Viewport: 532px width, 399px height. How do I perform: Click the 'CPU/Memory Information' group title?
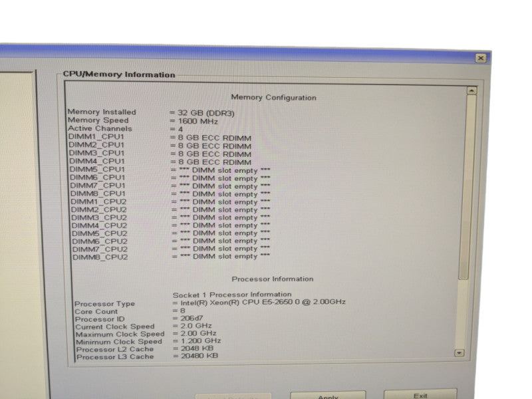click(119, 74)
